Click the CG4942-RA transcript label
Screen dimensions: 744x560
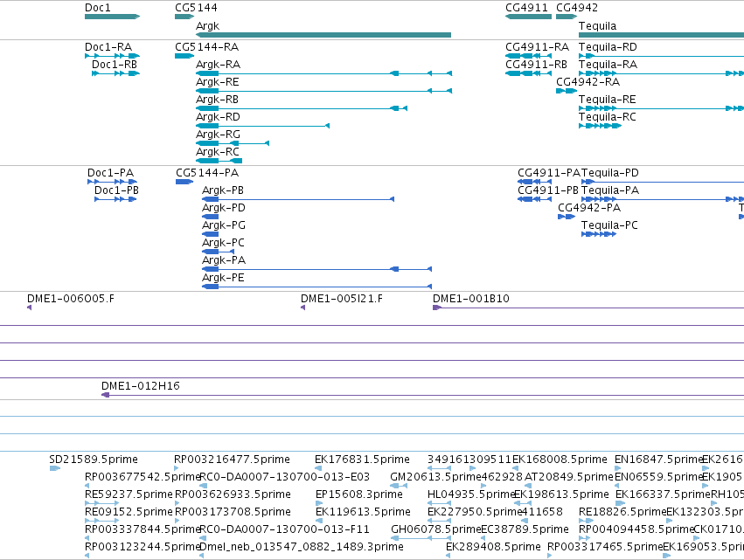point(588,82)
